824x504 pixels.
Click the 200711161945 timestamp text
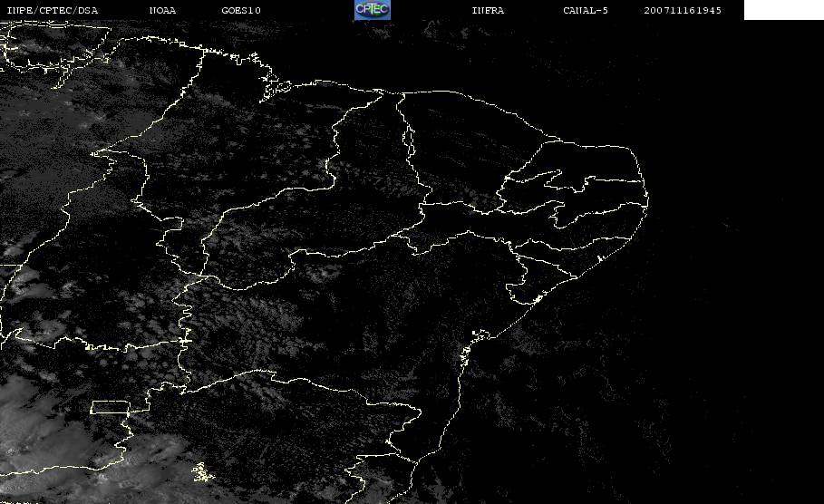683,11
